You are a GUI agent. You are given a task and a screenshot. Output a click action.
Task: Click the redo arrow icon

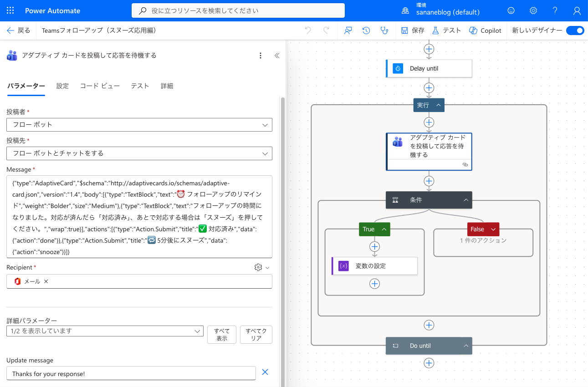(x=326, y=31)
